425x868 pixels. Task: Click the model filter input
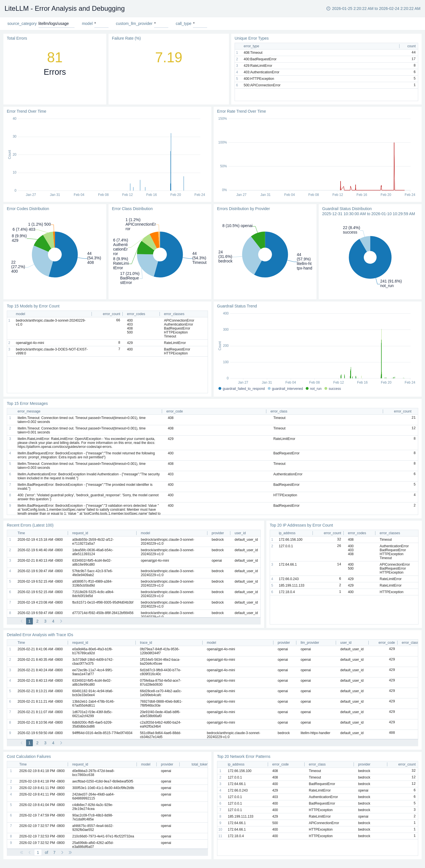click(101, 23)
